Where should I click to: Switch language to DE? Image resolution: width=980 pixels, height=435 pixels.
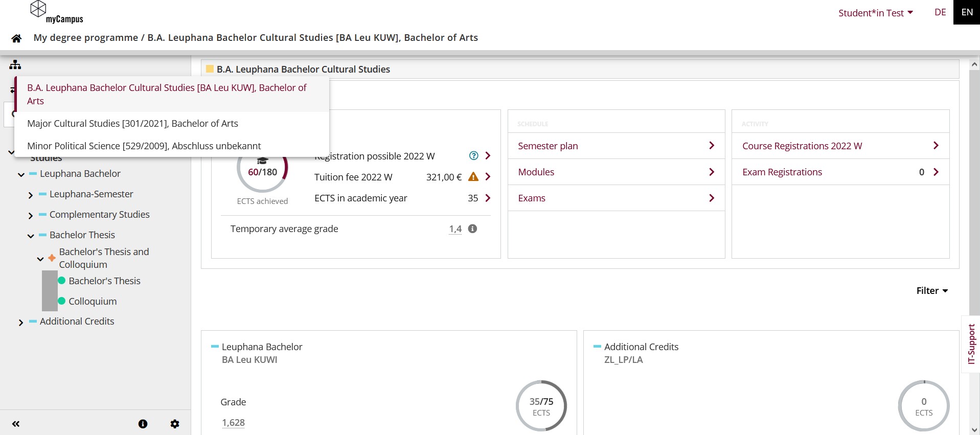tap(940, 12)
